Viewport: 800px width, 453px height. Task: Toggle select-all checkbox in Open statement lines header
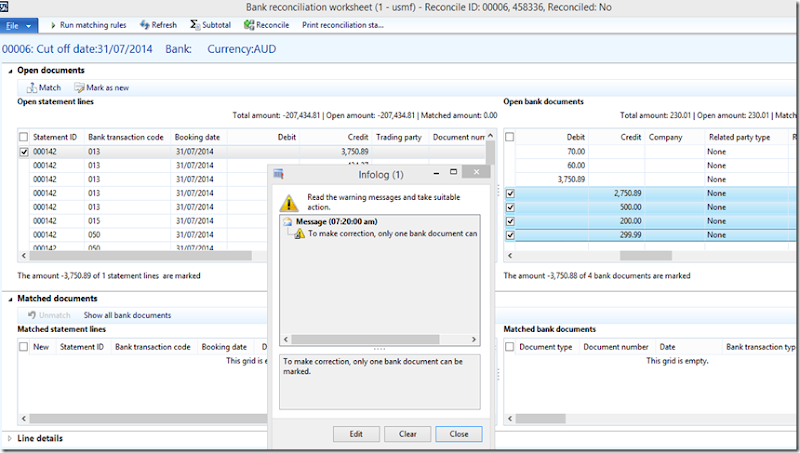(24, 137)
